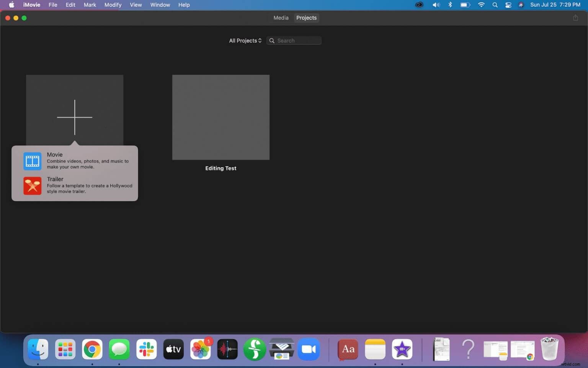Open the Apple TV app from the Dock
Image resolution: width=588 pixels, height=368 pixels.
pos(173,349)
